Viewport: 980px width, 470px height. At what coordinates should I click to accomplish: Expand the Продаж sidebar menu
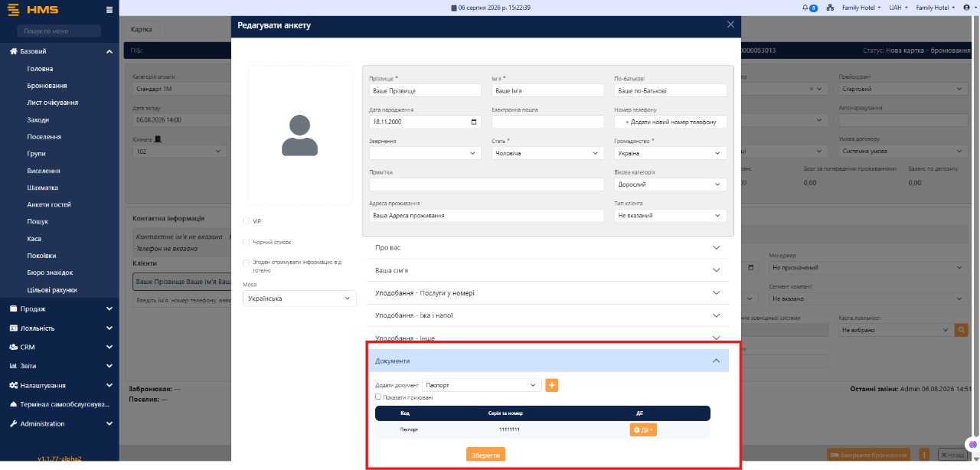(60, 308)
